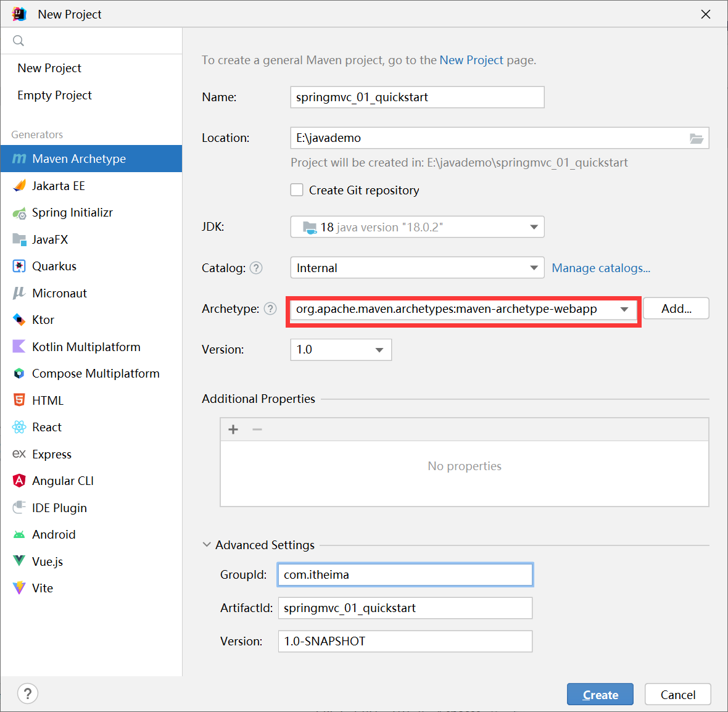This screenshot has height=712, width=728.
Task: Click the Jakarta EE generator icon
Action: pos(19,186)
